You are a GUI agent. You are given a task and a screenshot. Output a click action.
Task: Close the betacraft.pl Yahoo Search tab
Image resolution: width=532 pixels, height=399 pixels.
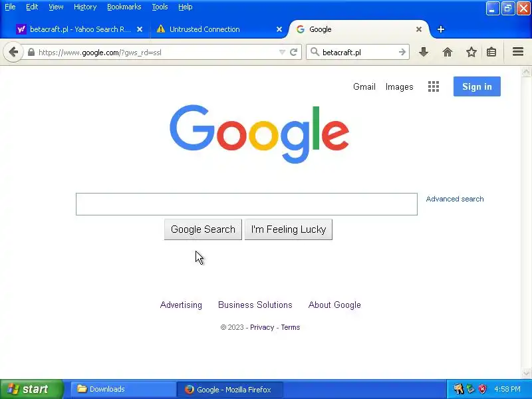click(140, 29)
